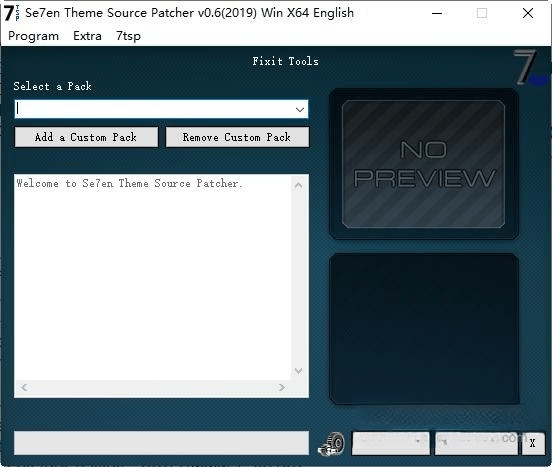Viewport: 552px width, 467px height.
Task: Open the Program menu
Action: click(x=33, y=36)
